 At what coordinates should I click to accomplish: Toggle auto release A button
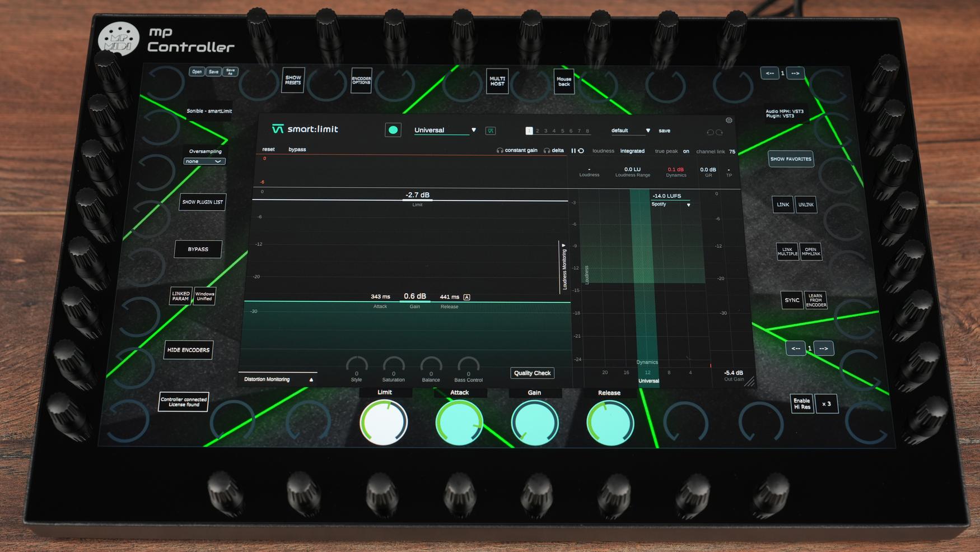[467, 297]
